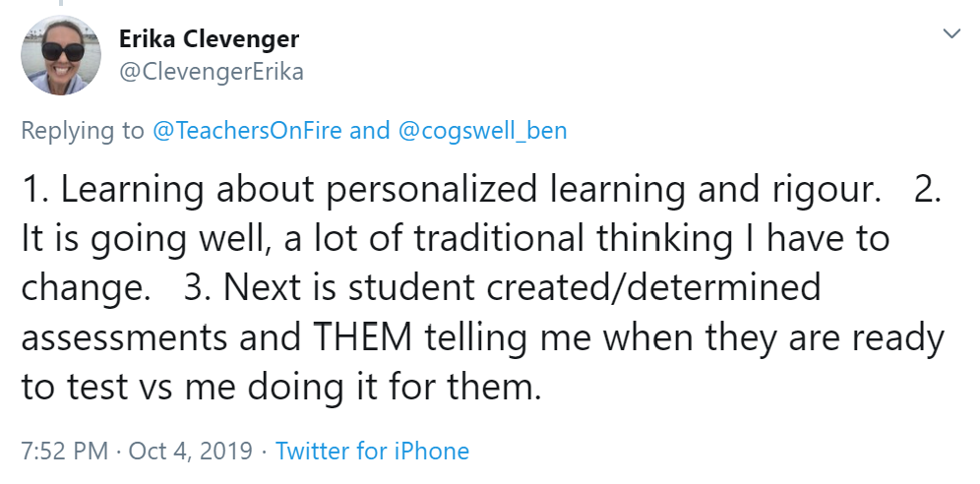Open the Erika Clevenger display name link
The width and height of the screenshot is (980, 484).
point(209,39)
